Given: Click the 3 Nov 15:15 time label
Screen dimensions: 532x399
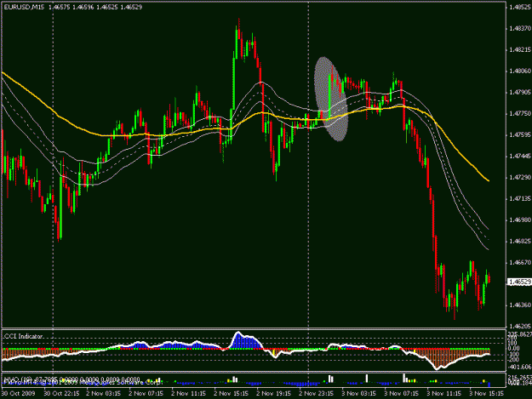Looking at the screenshot, I should pos(487,394).
